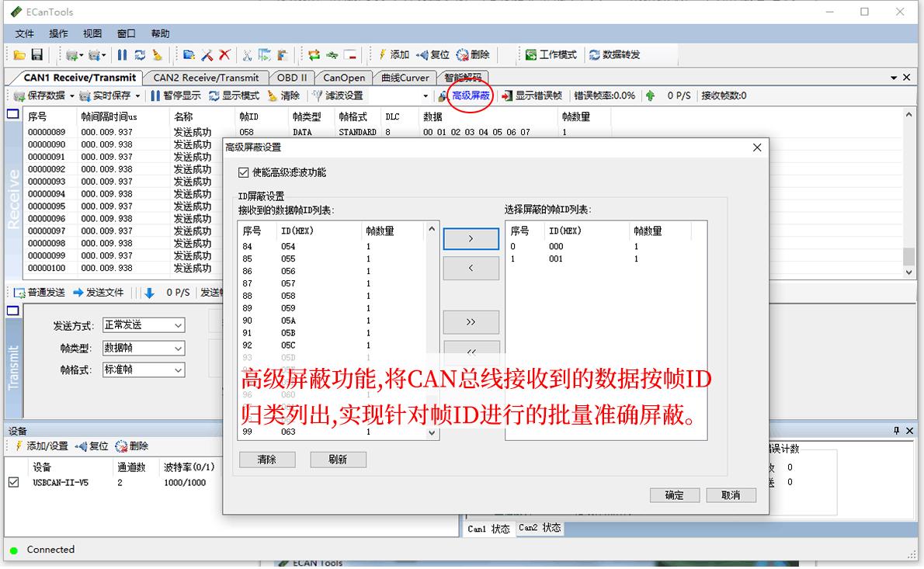Open 高级屏蔽 advanced shielding tool
Image resolution: width=924 pixels, height=569 pixels.
464,95
